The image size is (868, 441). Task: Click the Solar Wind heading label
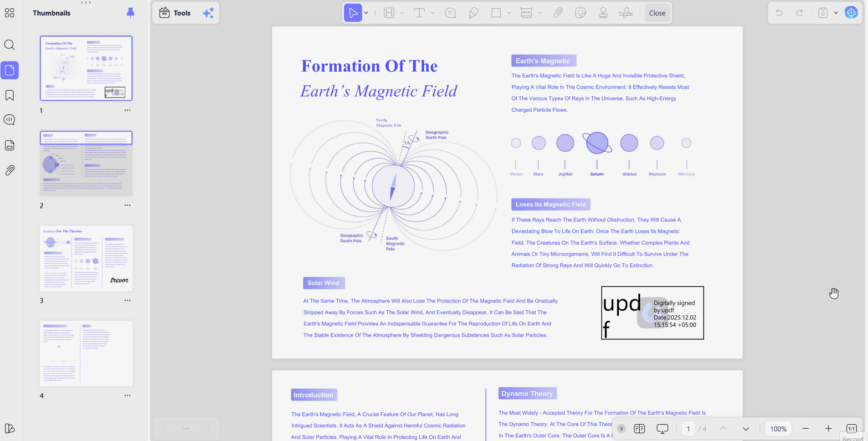pos(324,283)
